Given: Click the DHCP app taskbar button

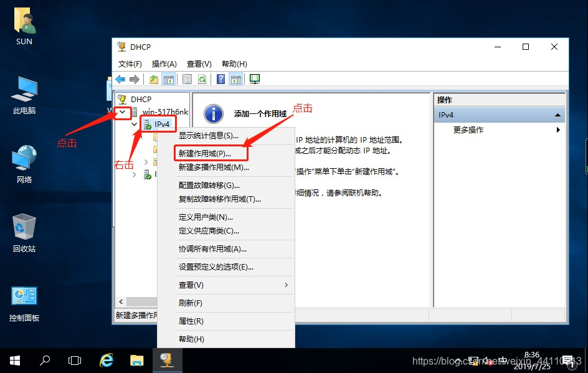Looking at the screenshot, I should tap(168, 361).
